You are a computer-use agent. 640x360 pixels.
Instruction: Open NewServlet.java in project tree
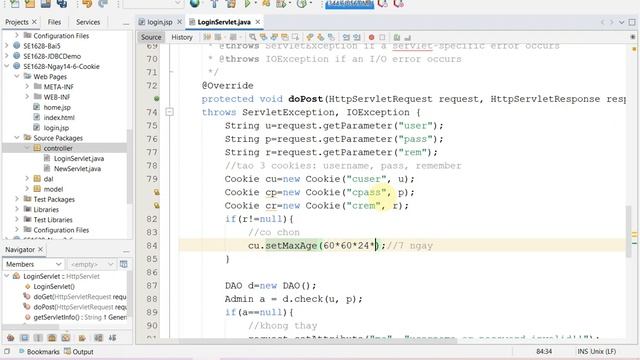click(77, 169)
